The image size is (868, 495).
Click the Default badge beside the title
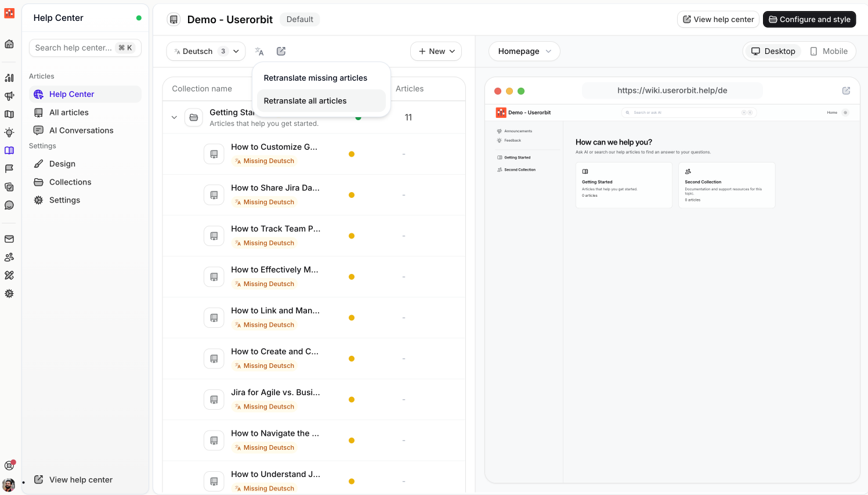coord(299,19)
